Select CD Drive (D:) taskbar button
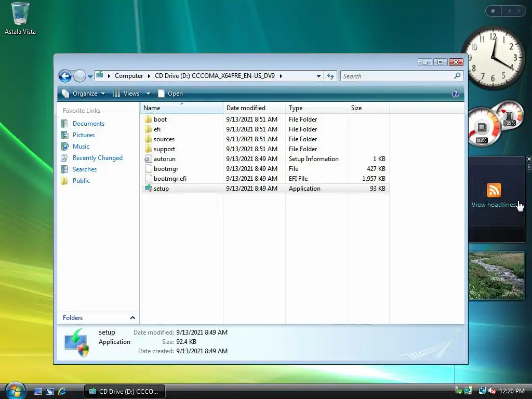Image resolution: width=532 pixels, height=399 pixels. pyautogui.click(x=125, y=391)
